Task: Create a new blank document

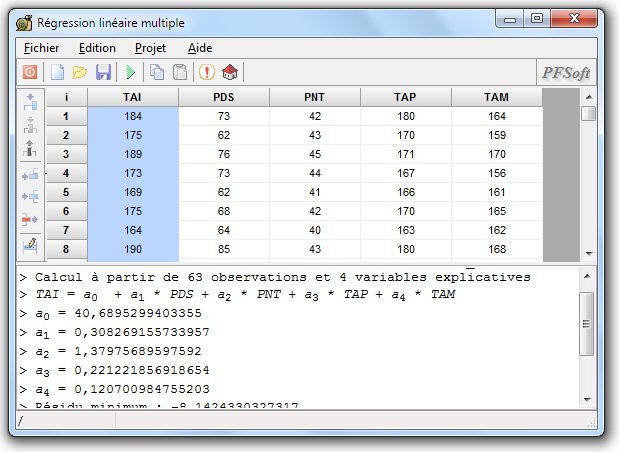Action: [x=58, y=72]
